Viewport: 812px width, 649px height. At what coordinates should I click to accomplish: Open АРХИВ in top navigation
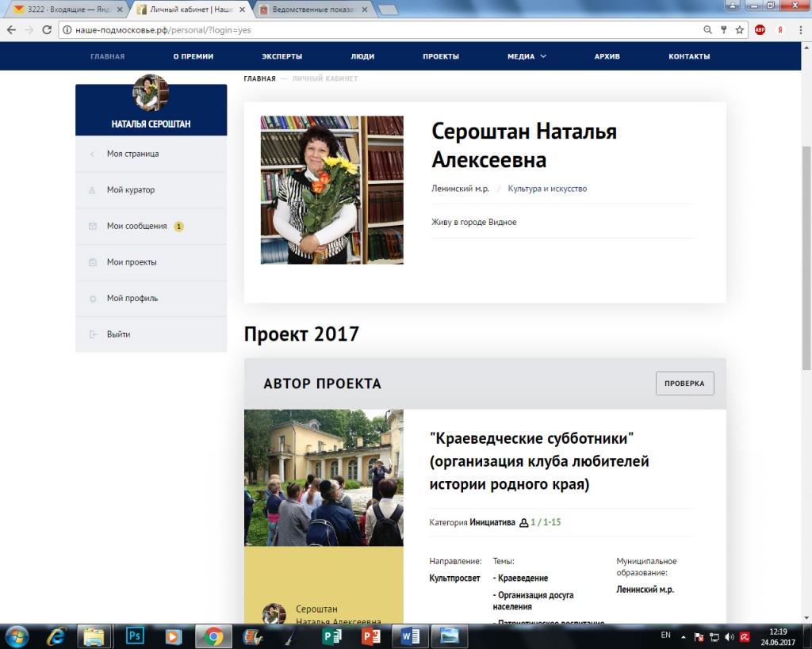click(607, 56)
